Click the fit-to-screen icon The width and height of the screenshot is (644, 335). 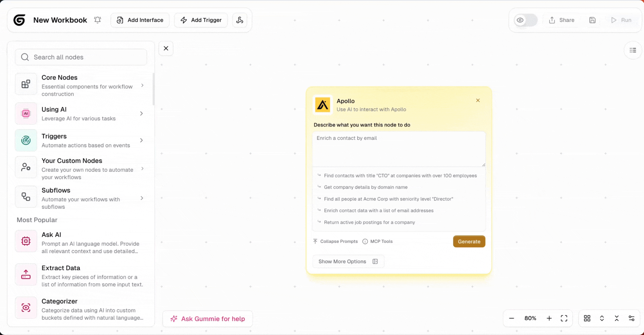[x=564, y=318]
